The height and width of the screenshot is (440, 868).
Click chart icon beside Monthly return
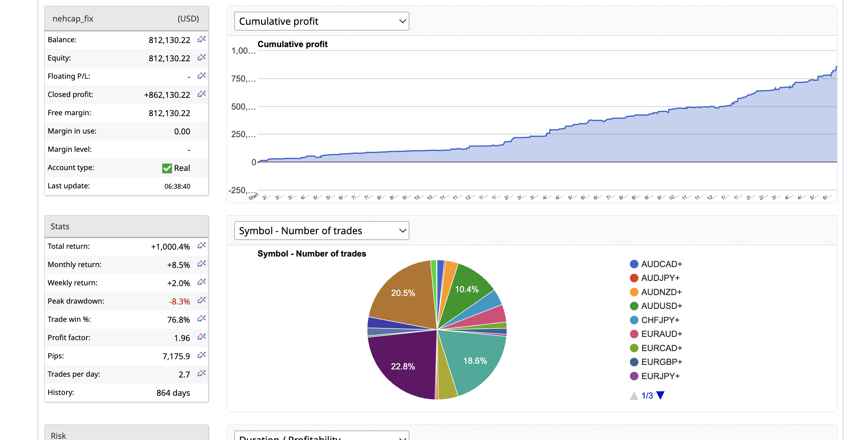tap(202, 264)
